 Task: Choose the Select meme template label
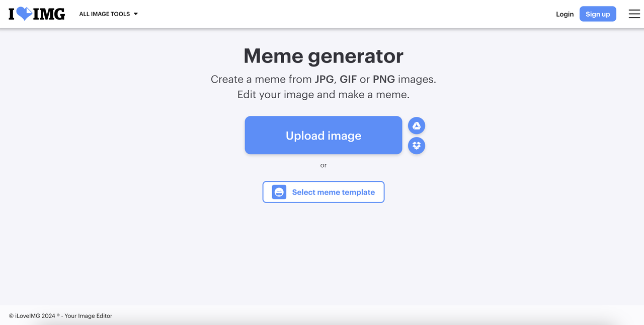[x=333, y=192]
